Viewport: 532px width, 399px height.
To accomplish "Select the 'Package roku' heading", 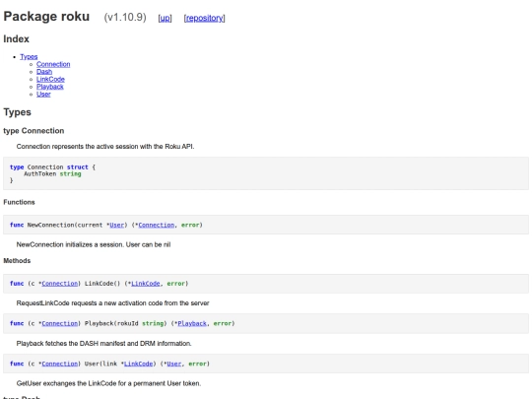I will [x=46, y=17].
